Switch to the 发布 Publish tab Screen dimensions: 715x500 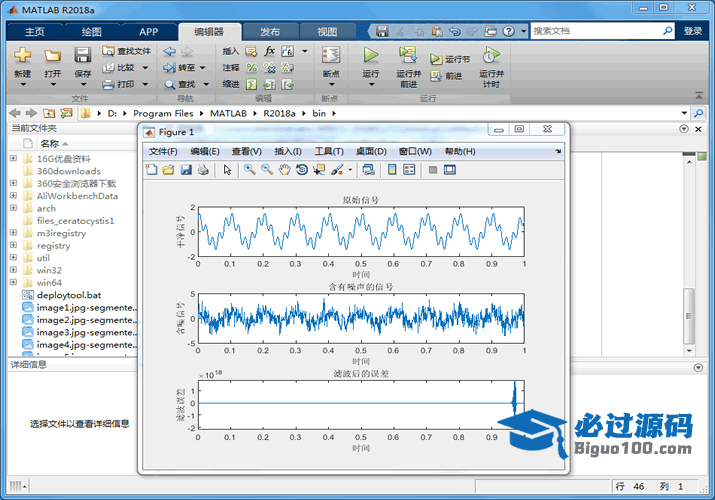(x=270, y=32)
